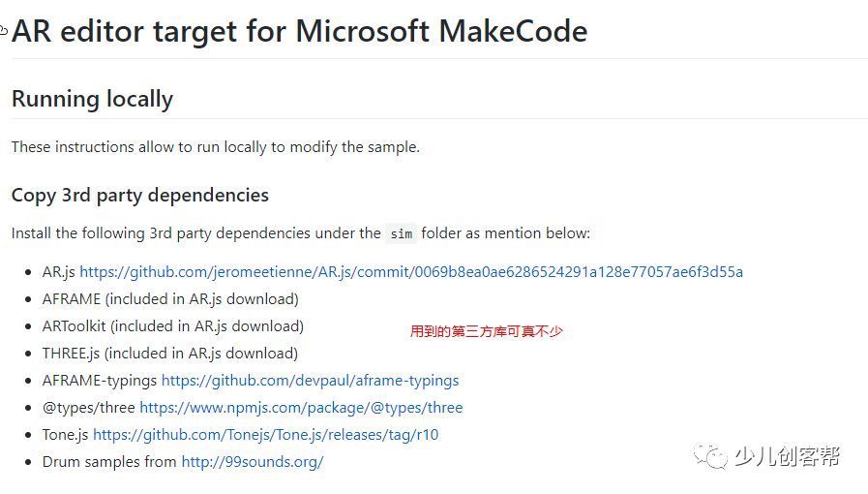The height and width of the screenshot is (494, 868).
Task: Open the Tone.js releases r10 link
Action: pyautogui.click(x=266, y=435)
